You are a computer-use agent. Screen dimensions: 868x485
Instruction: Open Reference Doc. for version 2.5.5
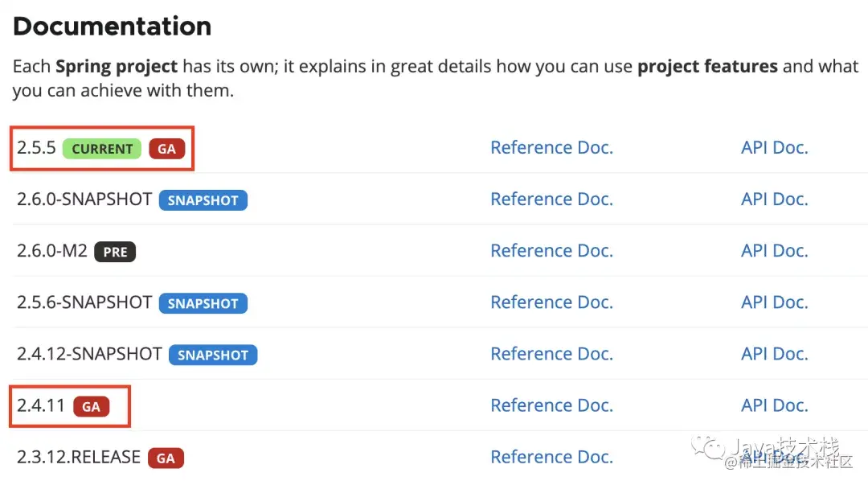(x=551, y=148)
